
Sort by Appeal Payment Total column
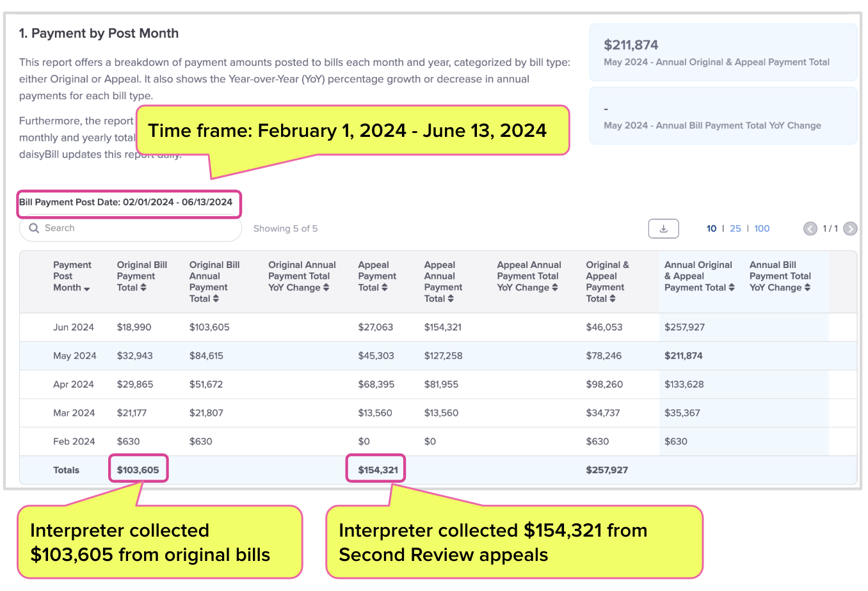(384, 288)
